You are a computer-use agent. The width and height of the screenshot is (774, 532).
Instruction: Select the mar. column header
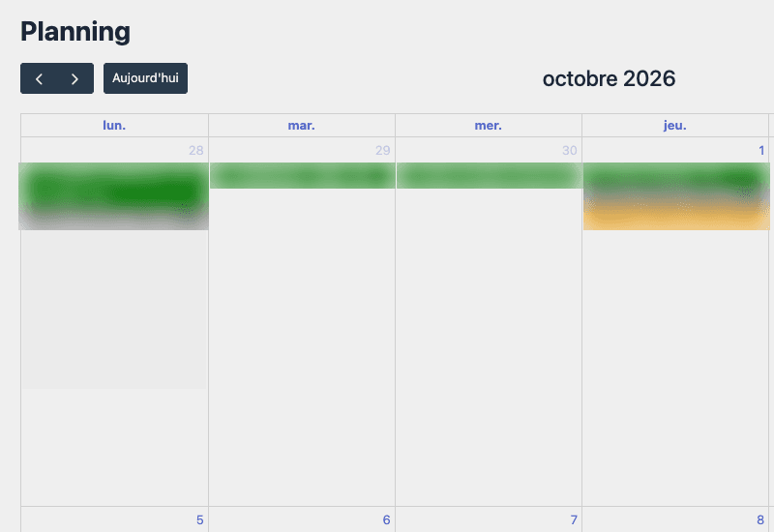(301, 126)
